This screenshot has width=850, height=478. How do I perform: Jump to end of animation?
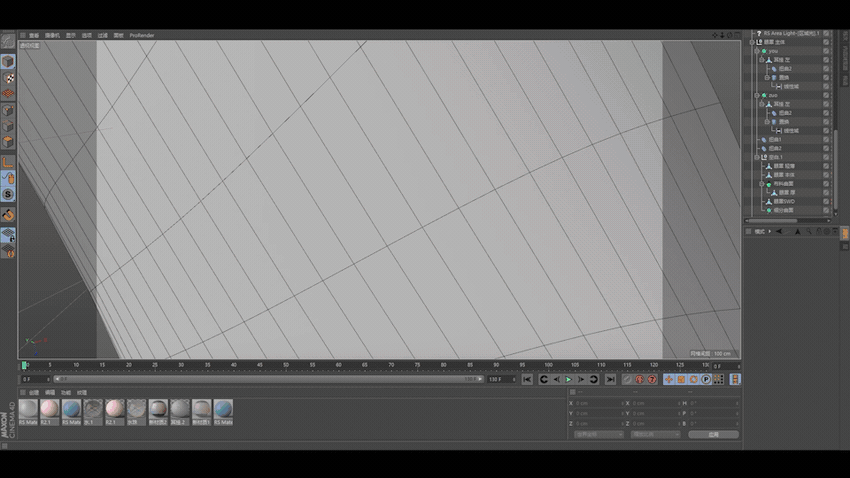click(610, 379)
